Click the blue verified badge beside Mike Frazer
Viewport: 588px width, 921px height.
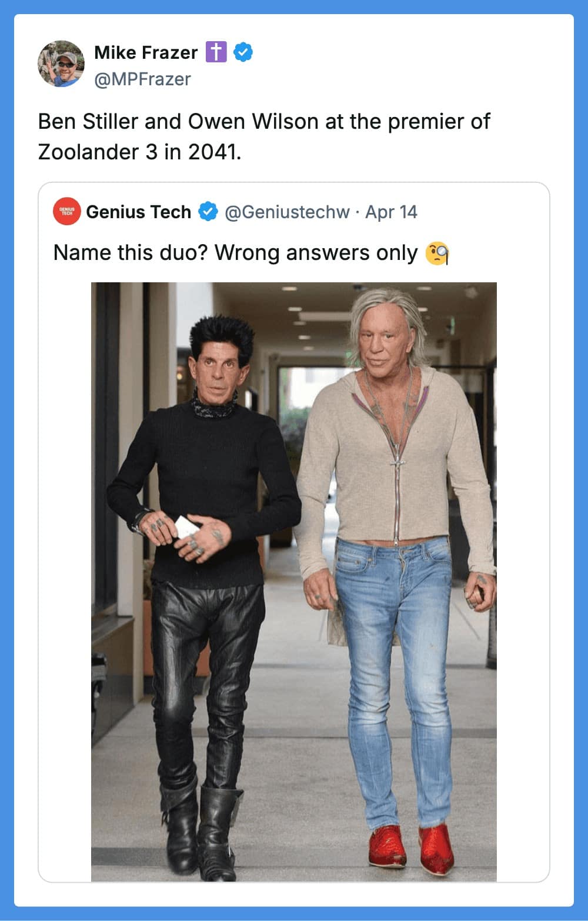coord(243,52)
